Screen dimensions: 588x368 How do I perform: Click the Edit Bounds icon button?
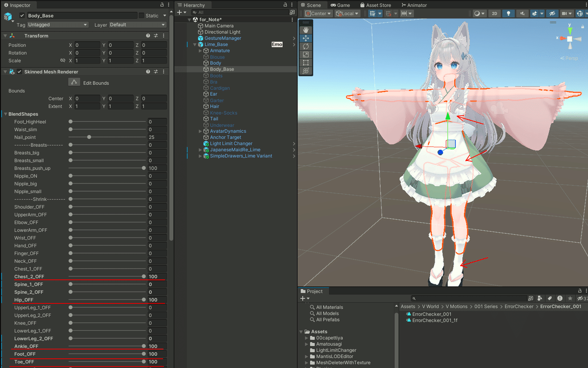coord(74,83)
